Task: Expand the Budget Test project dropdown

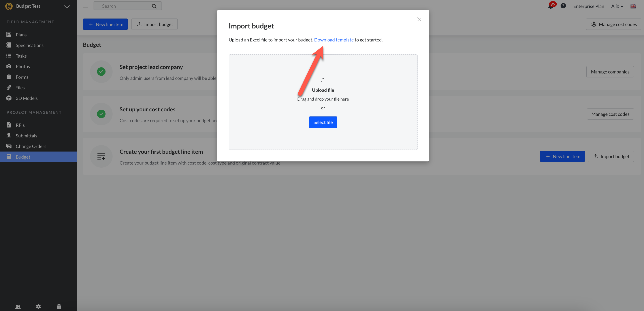Action: pos(67,6)
